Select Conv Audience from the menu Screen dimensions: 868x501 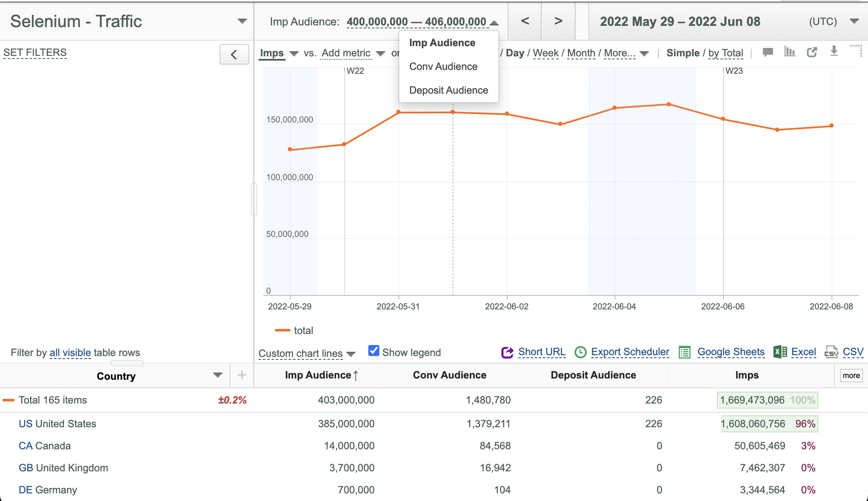click(x=443, y=67)
